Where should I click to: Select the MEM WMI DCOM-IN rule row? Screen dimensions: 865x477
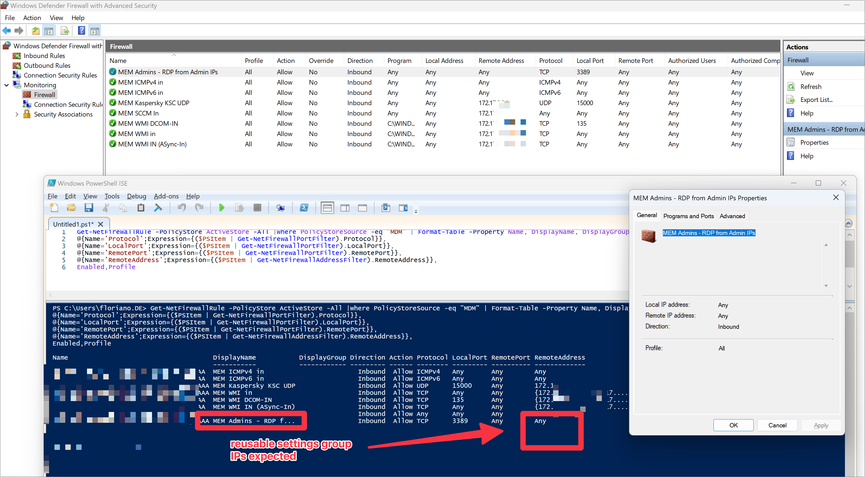click(x=444, y=124)
